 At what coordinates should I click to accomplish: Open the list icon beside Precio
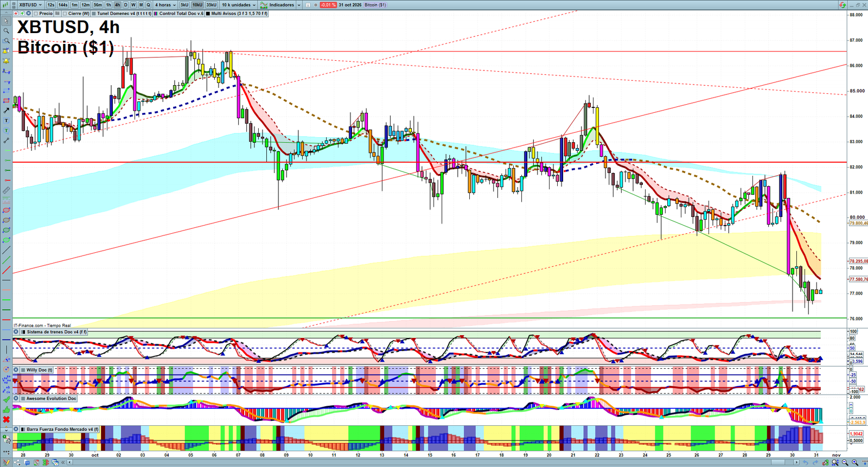click(x=58, y=14)
